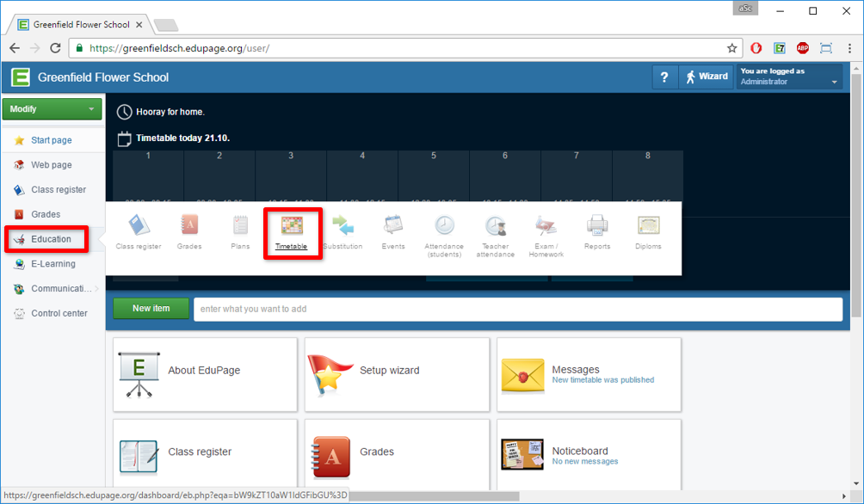The height and width of the screenshot is (504, 864).
Task: Click the green New item button
Action: pyautogui.click(x=151, y=309)
